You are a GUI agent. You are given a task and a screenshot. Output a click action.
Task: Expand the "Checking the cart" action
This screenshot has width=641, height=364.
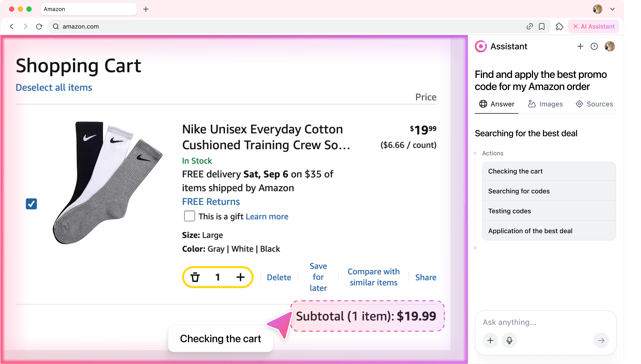549,171
